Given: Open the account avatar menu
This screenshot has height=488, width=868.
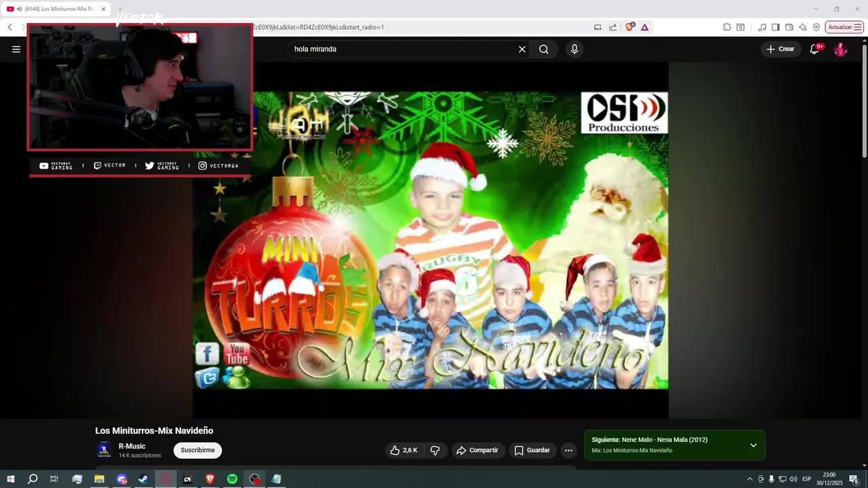Looking at the screenshot, I should 840,49.
